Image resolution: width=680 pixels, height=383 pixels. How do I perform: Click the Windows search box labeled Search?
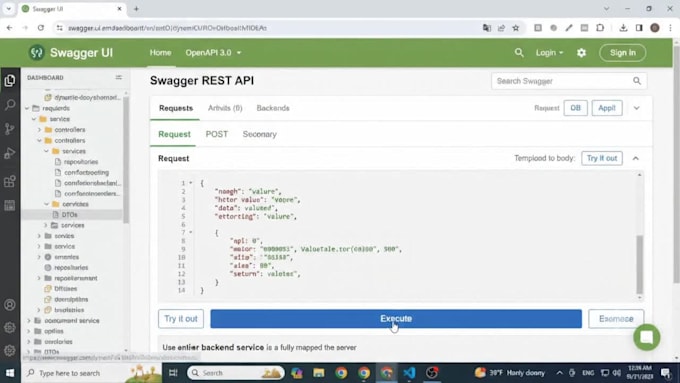pyautogui.click(x=236, y=373)
